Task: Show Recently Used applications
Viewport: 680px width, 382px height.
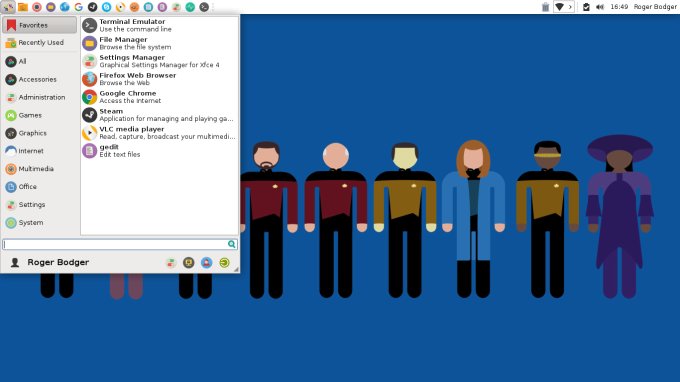Action: pyautogui.click(x=39, y=42)
